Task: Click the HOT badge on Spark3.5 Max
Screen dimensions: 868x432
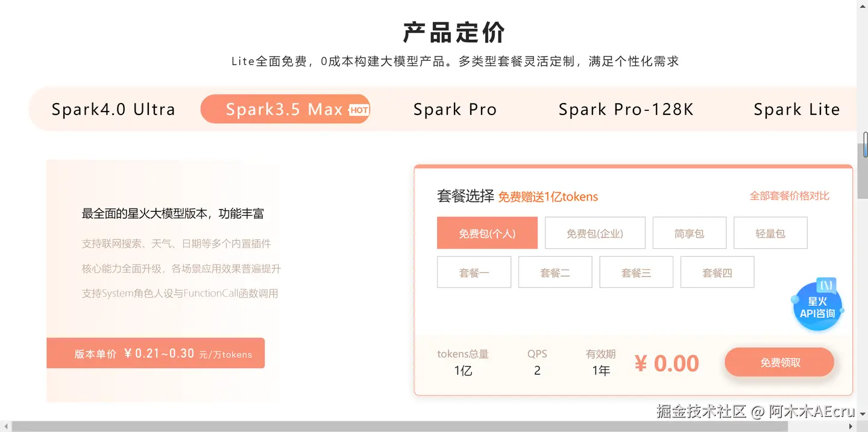Action: (x=359, y=110)
